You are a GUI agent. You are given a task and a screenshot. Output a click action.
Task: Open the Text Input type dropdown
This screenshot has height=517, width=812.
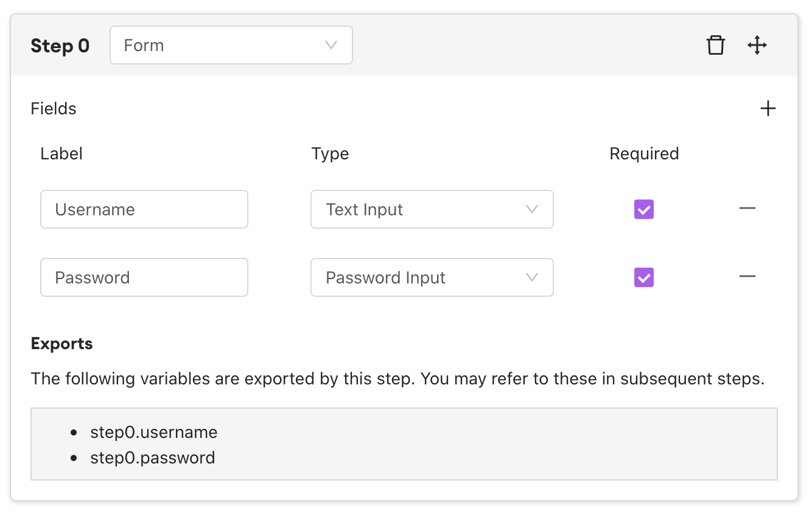click(x=432, y=210)
